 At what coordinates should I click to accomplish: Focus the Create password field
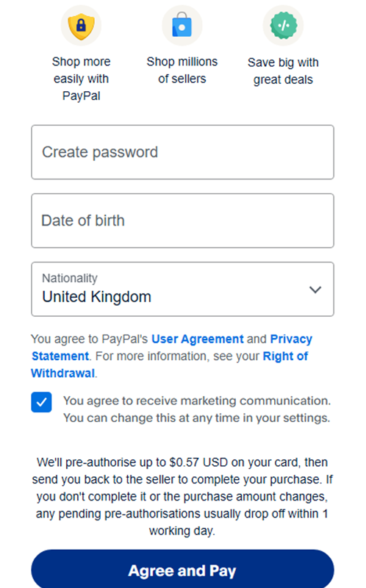click(182, 152)
